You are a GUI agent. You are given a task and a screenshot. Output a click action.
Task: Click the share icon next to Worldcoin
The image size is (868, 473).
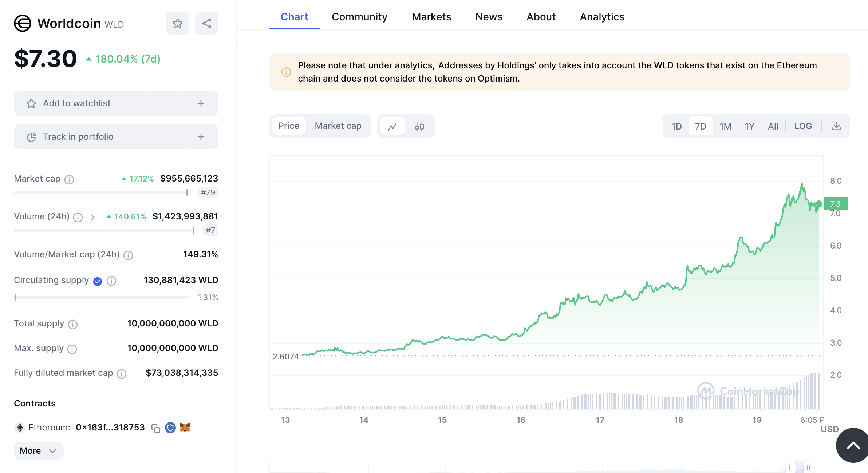pyautogui.click(x=206, y=24)
